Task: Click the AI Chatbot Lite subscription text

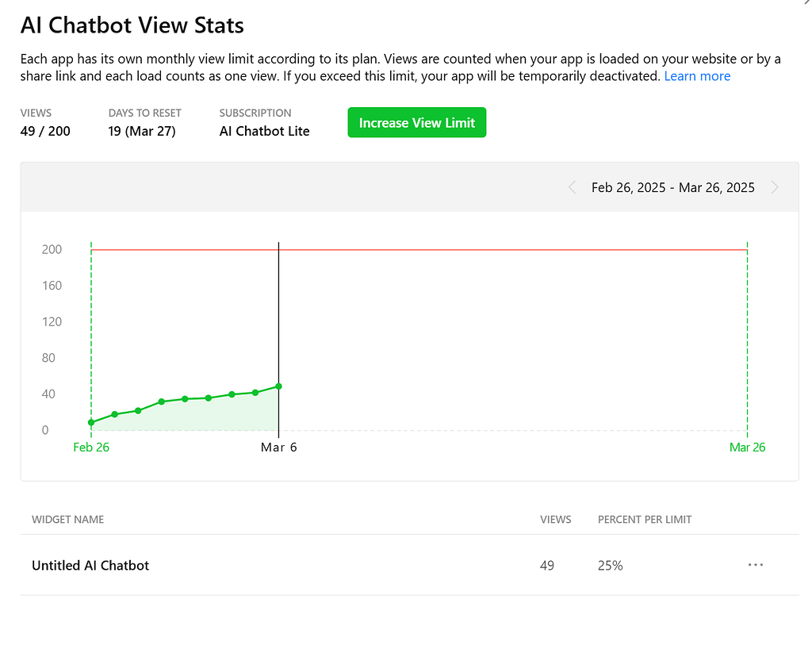Action: [x=264, y=131]
